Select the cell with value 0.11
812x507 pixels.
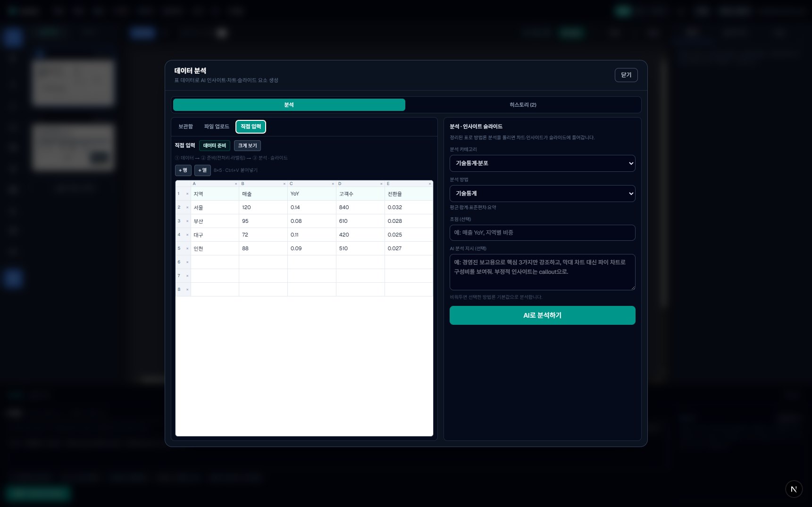(312, 235)
